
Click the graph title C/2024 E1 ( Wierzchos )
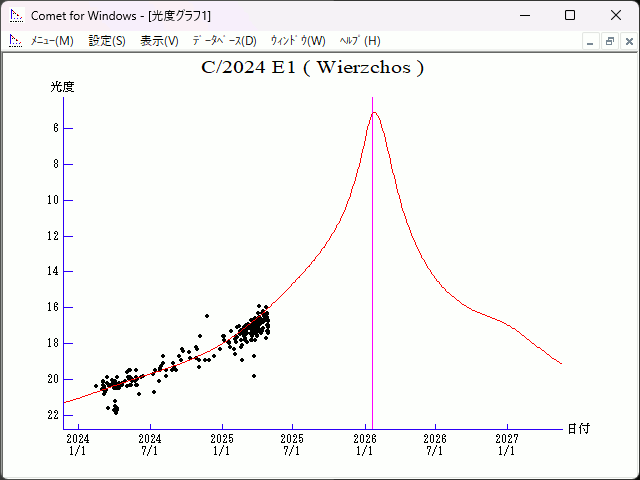point(313,68)
